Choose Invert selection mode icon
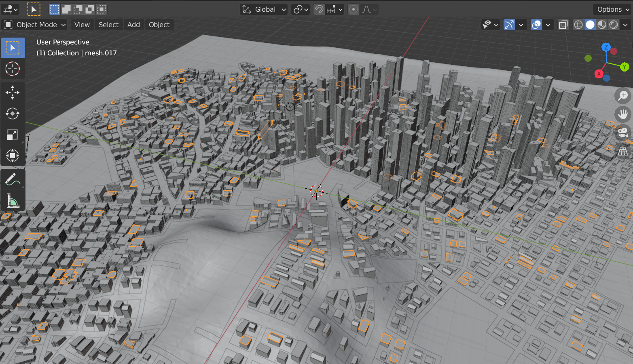This screenshot has height=364, width=633. pyautogui.click(x=90, y=9)
